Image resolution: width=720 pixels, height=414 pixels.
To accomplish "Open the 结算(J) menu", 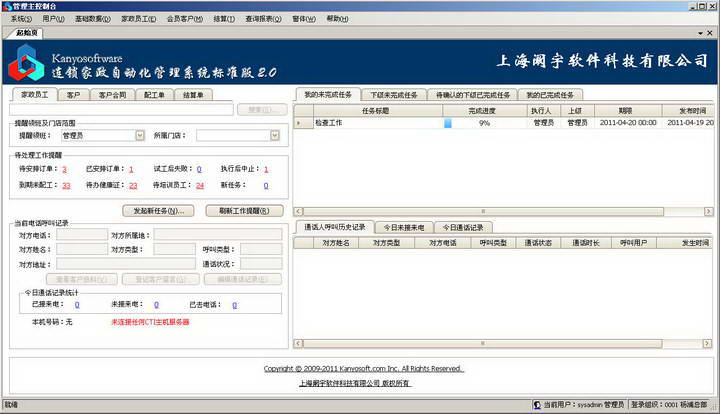I will (224, 19).
